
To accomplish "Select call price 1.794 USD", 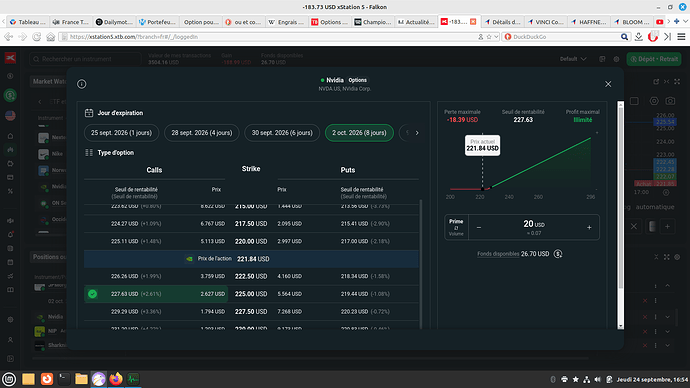I will tap(213, 311).
